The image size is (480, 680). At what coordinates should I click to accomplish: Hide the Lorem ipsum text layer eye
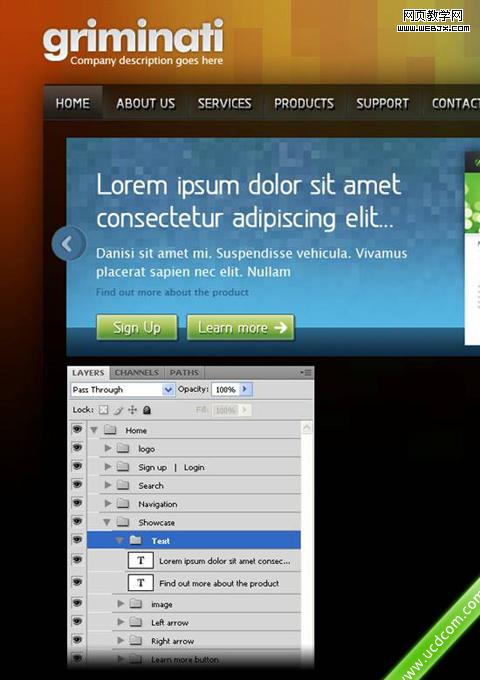pos(77,559)
